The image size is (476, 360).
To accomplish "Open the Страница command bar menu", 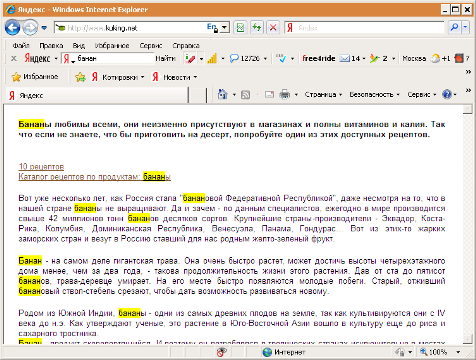I will (x=323, y=95).
